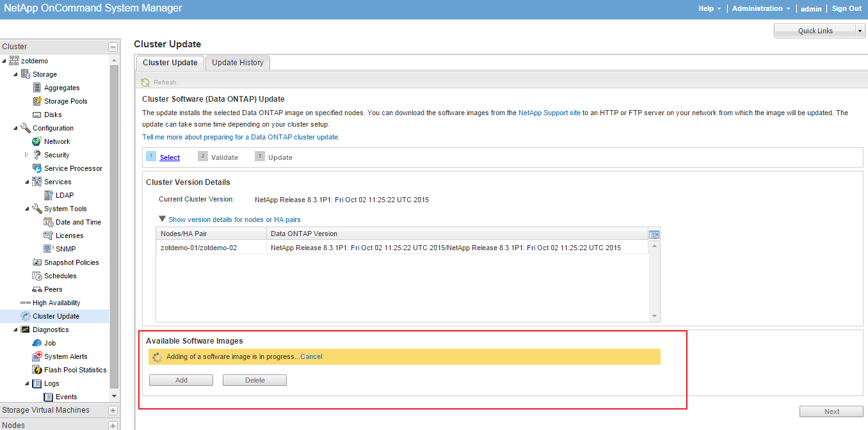Image resolution: width=868 pixels, height=430 pixels.
Task: Click the Events icon under Logs
Action: 49,397
